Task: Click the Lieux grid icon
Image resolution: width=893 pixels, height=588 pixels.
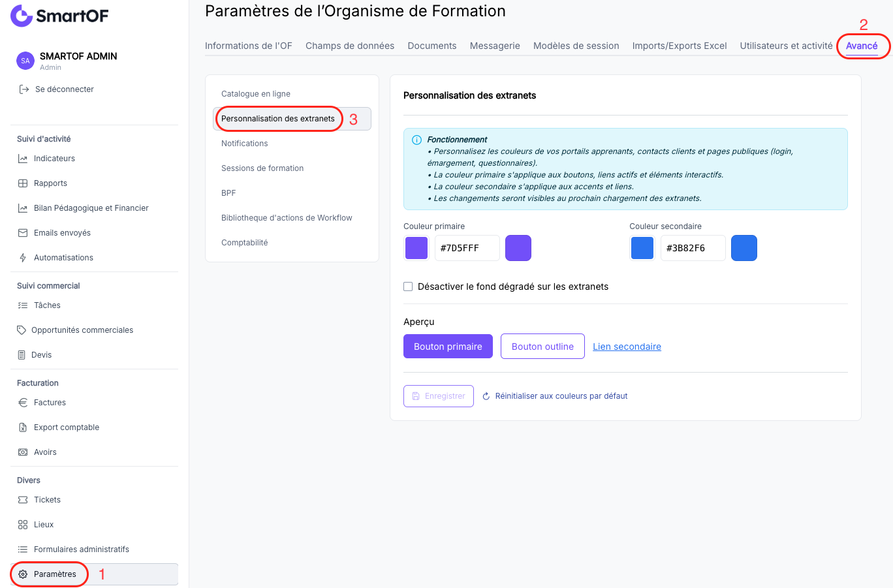Action: (23, 525)
